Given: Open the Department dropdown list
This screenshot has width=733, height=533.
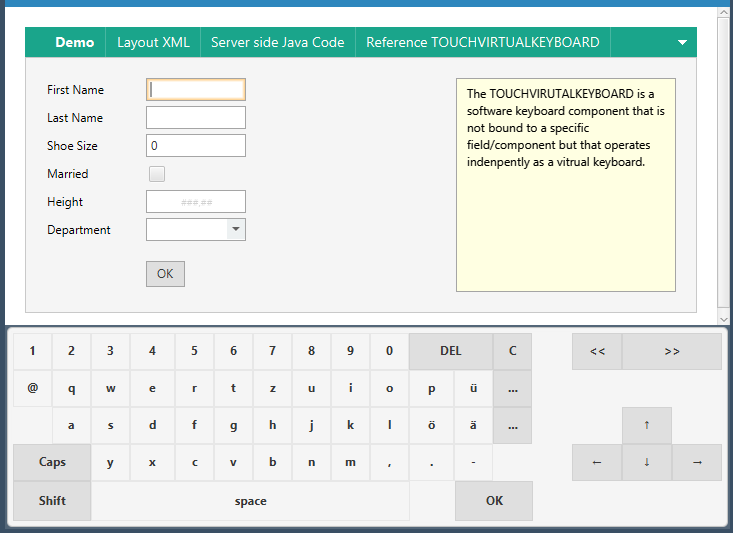Looking at the screenshot, I should point(236,230).
